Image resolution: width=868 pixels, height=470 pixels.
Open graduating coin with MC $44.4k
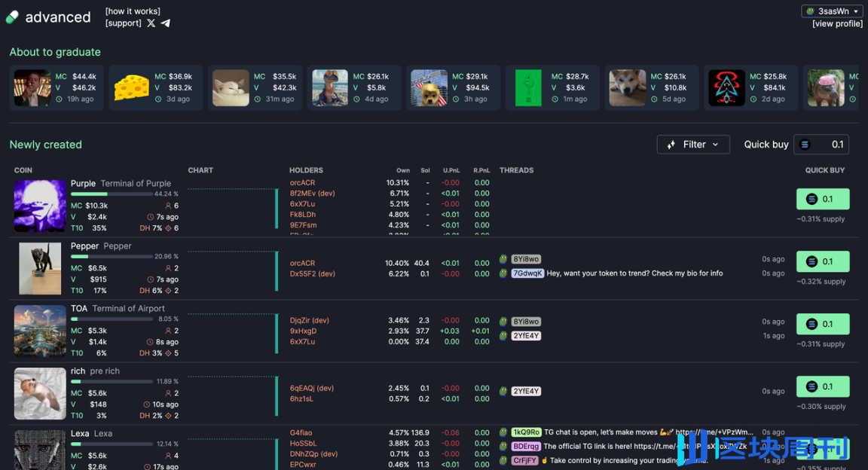coord(57,87)
